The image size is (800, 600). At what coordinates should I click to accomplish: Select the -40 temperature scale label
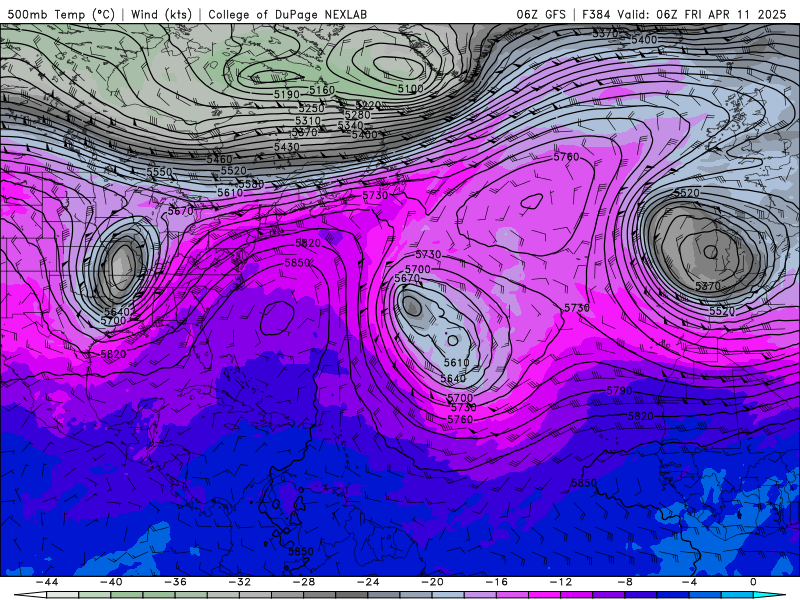[x=111, y=582]
